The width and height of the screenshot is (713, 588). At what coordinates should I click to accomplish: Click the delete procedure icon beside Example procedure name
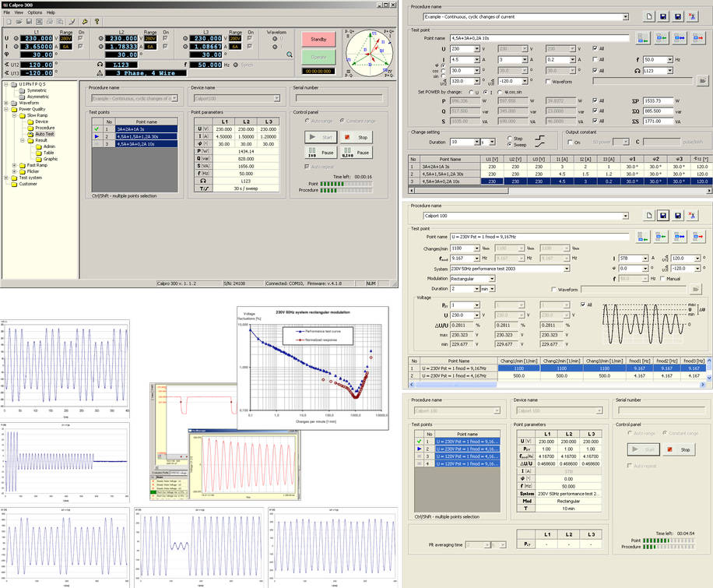[x=692, y=17]
